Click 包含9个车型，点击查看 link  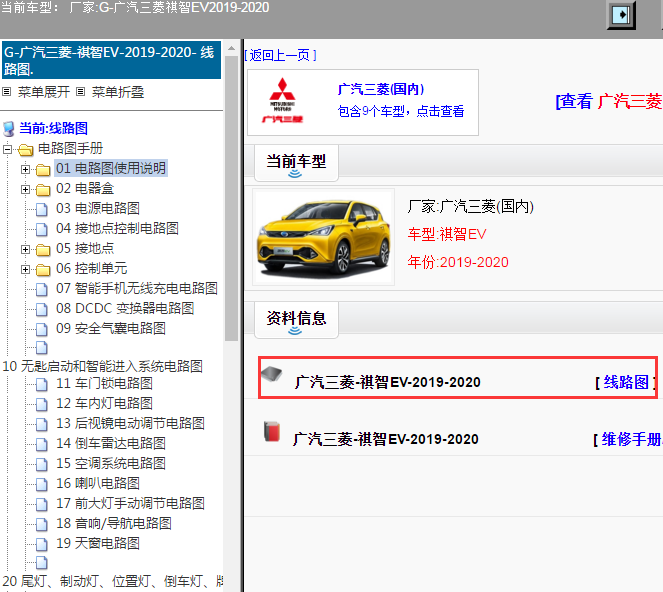(x=401, y=111)
